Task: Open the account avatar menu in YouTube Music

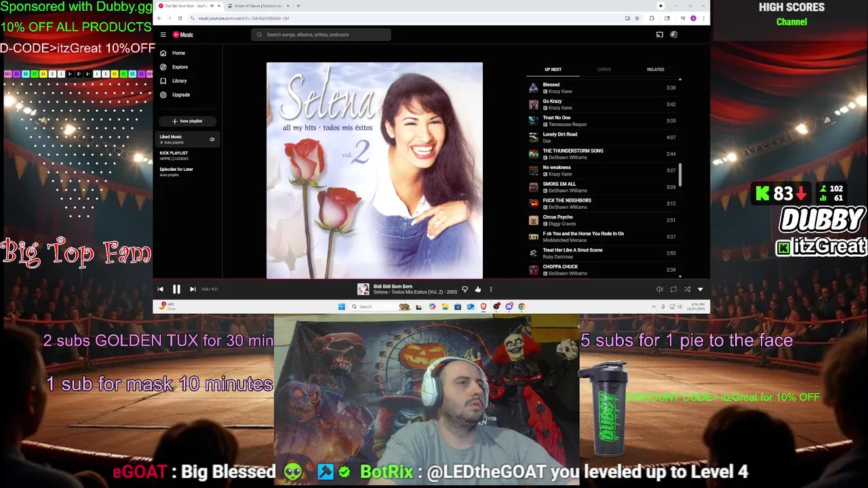Action: coord(673,35)
